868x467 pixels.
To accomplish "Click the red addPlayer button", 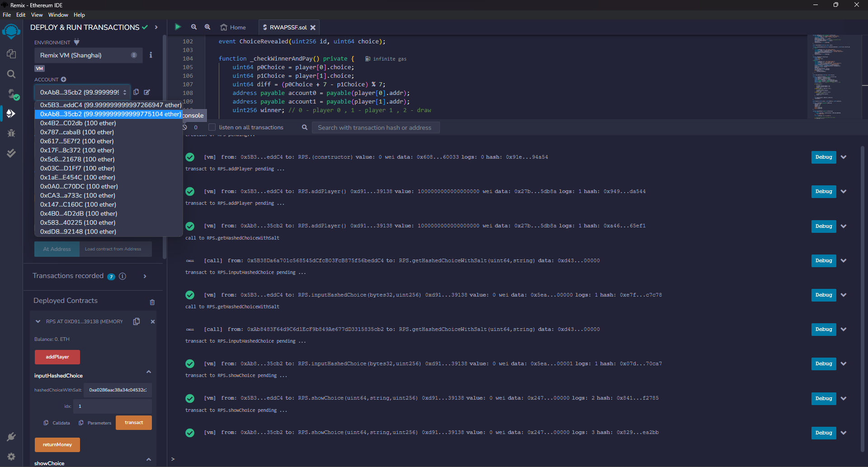I will tap(57, 357).
